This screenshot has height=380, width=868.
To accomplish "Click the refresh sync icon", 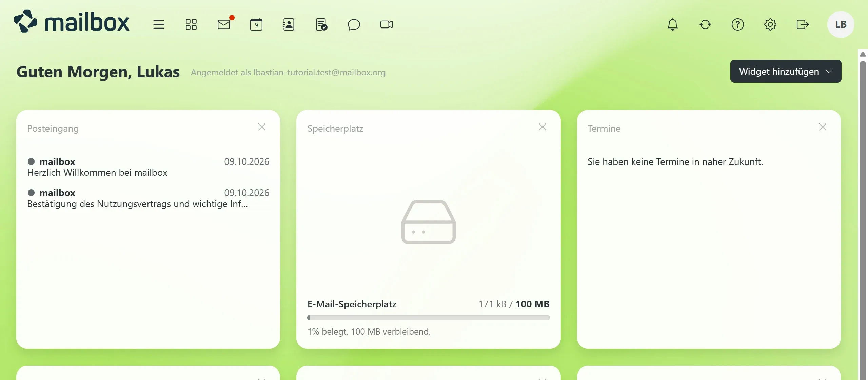I will (705, 24).
